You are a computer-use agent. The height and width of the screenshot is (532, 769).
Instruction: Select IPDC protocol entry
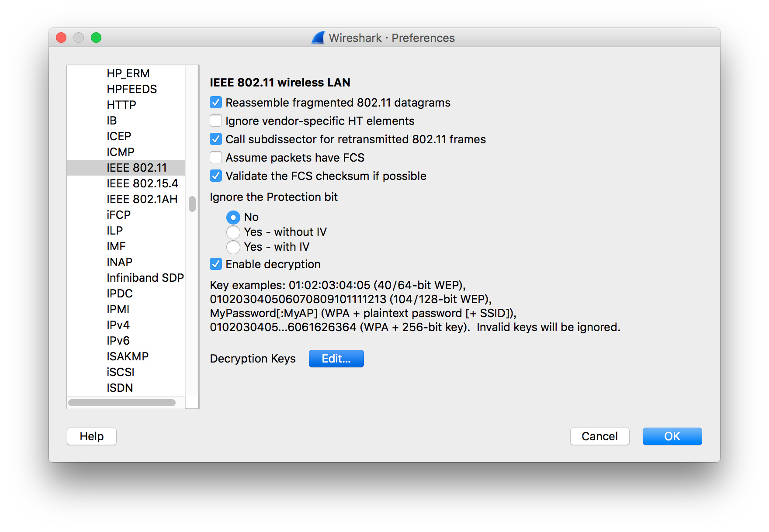(126, 294)
